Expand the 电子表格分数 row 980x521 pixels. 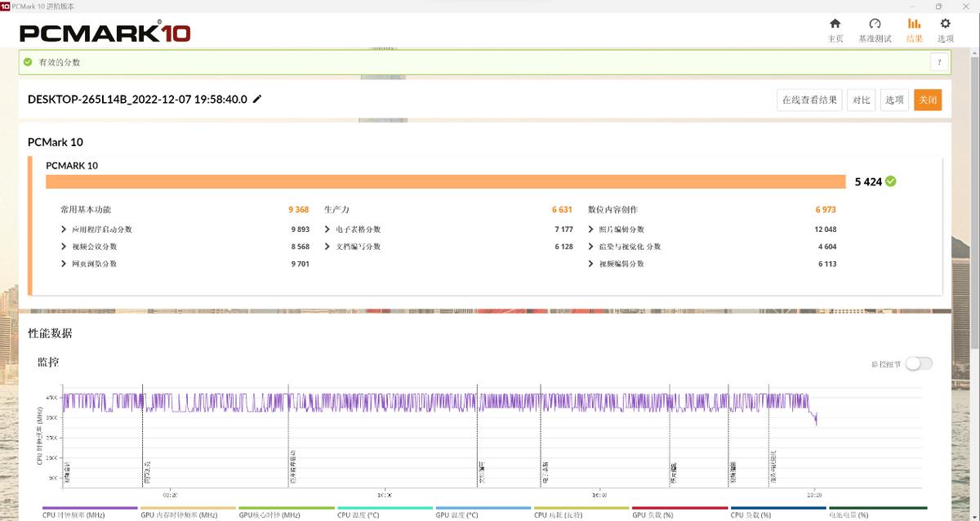pyautogui.click(x=327, y=229)
